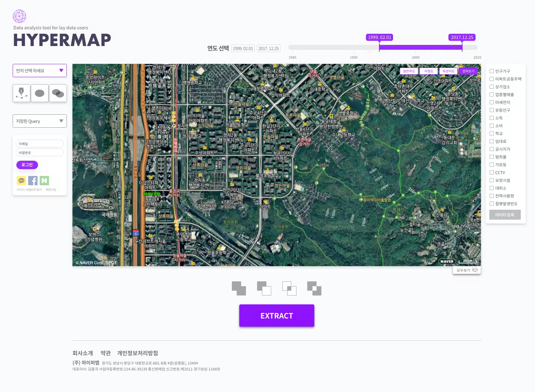535x392 pixels.
Task: Click the subtract shape operation icon
Action: tap(264, 288)
